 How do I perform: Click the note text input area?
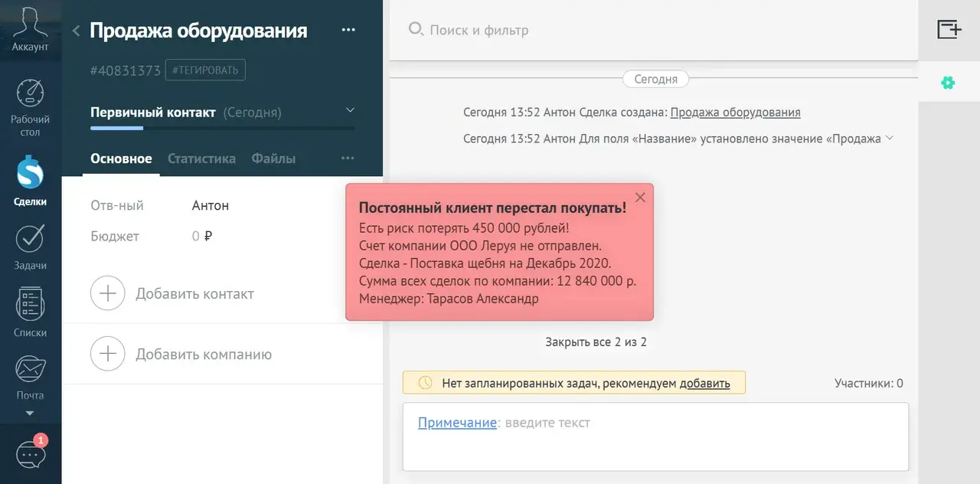(x=655, y=437)
